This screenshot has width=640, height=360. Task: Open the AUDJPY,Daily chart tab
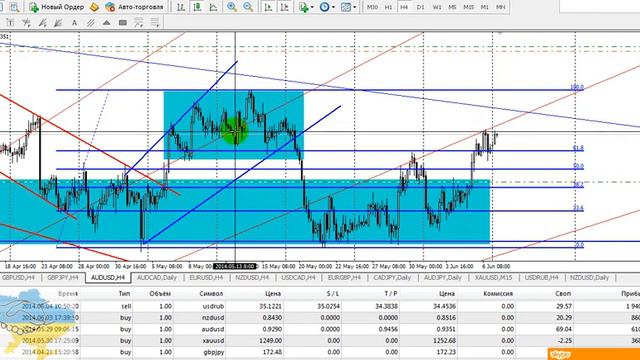tap(442, 278)
